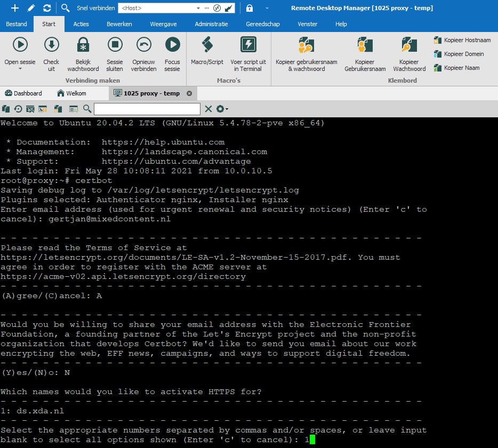Click the terminal toolbar magnifier search icon

click(x=87, y=109)
